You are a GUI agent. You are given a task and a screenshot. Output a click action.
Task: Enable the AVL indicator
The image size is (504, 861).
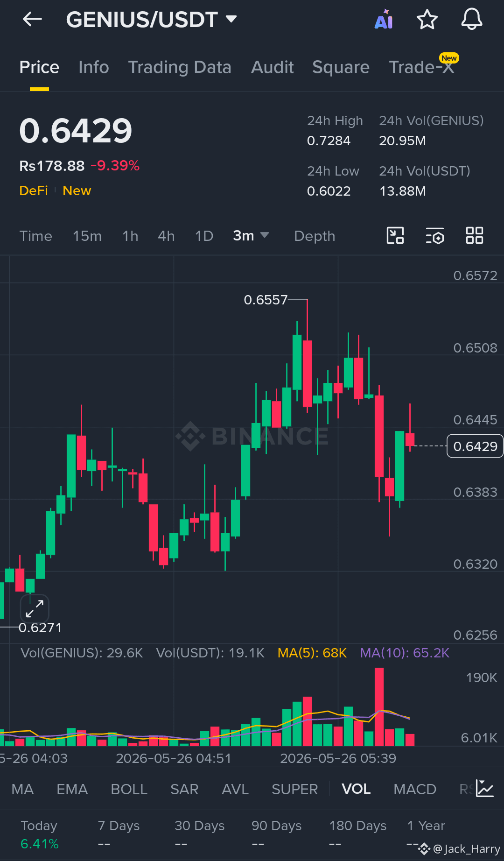[235, 789]
